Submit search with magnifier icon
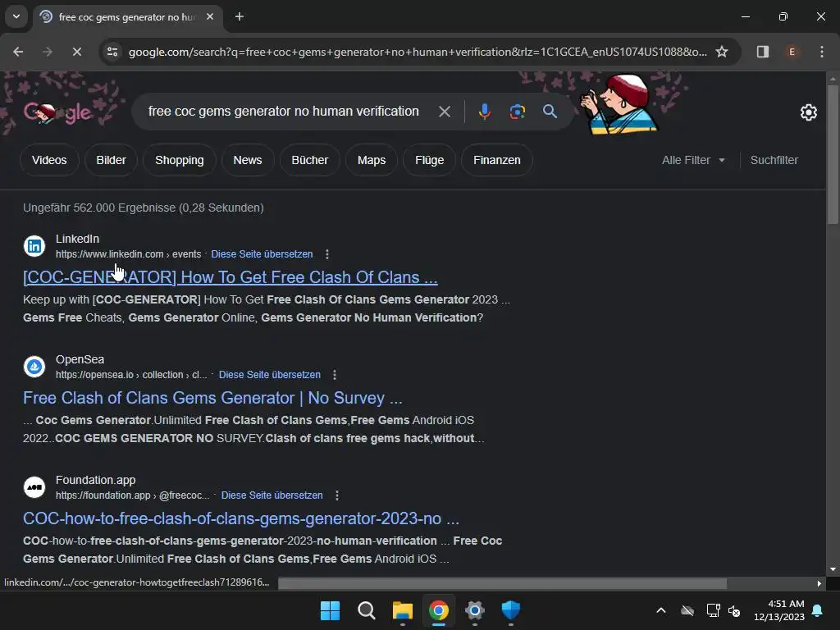The height and width of the screenshot is (630, 840). point(550,112)
